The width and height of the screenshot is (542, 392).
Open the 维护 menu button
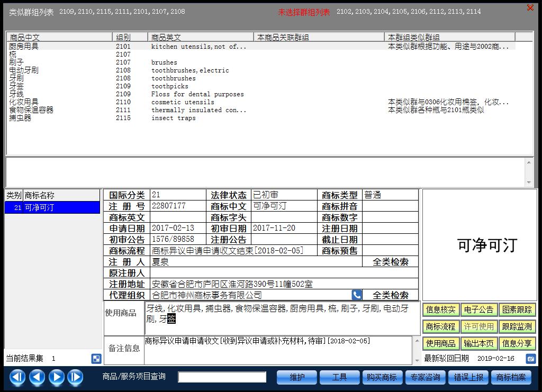click(297, 377)
